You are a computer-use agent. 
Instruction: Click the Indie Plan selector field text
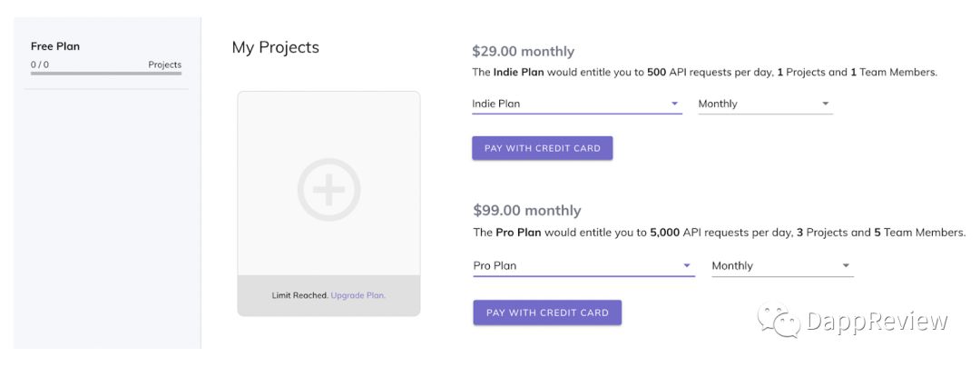(496, 104)
